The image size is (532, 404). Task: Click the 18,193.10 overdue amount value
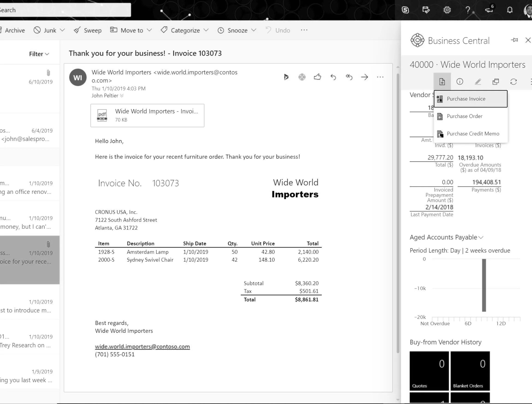[470, 158]
